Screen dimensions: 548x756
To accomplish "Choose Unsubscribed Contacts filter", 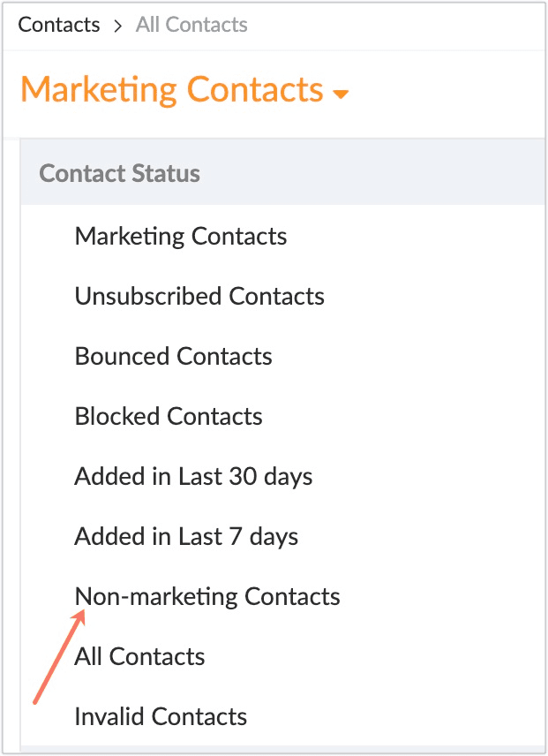I will [x=199, y=296].
